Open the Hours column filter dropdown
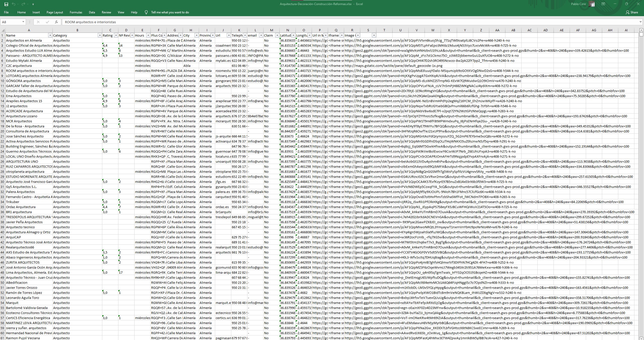The width and height of the screenshot is (644, 340). 148,35
